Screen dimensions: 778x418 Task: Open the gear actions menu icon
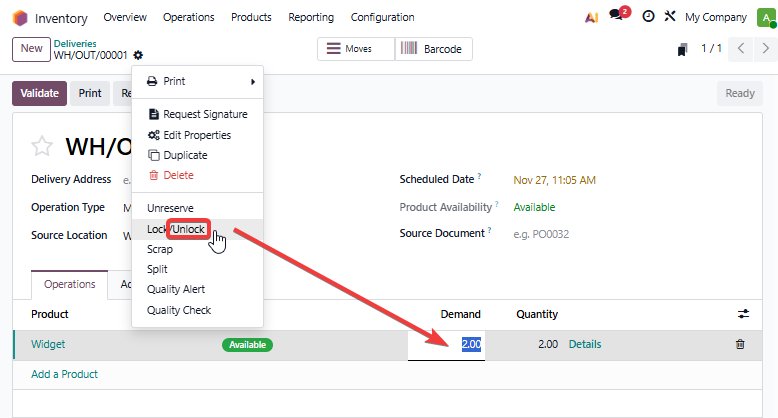[138, 56]
